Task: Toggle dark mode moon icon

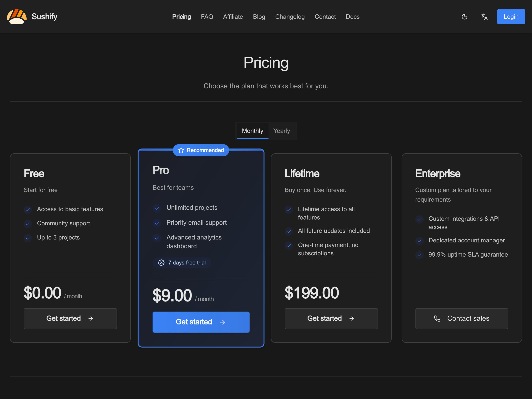Action: point(464,17)
